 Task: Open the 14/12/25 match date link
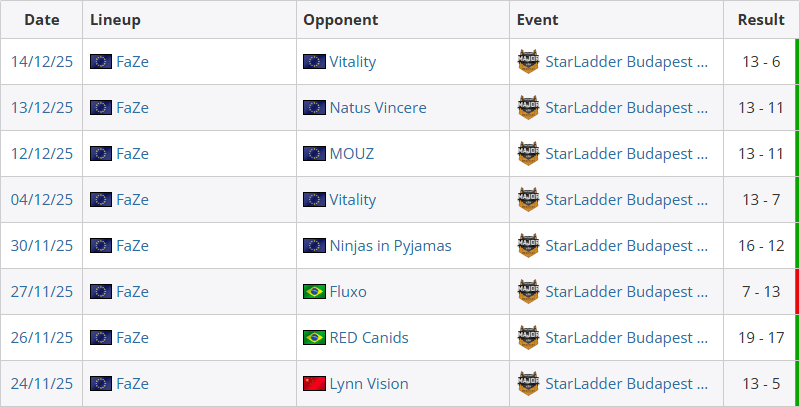[x=42, y=62]
